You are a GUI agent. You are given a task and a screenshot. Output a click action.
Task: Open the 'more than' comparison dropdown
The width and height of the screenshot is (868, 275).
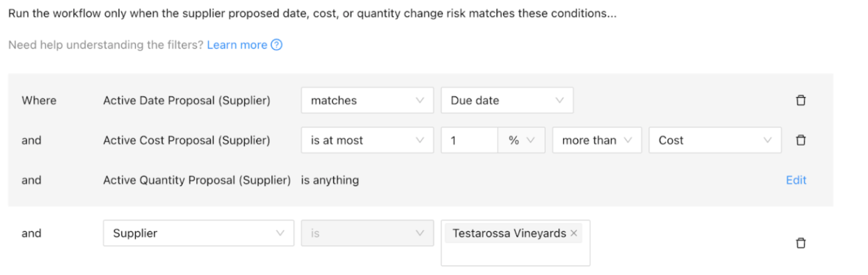click(597, 140)
